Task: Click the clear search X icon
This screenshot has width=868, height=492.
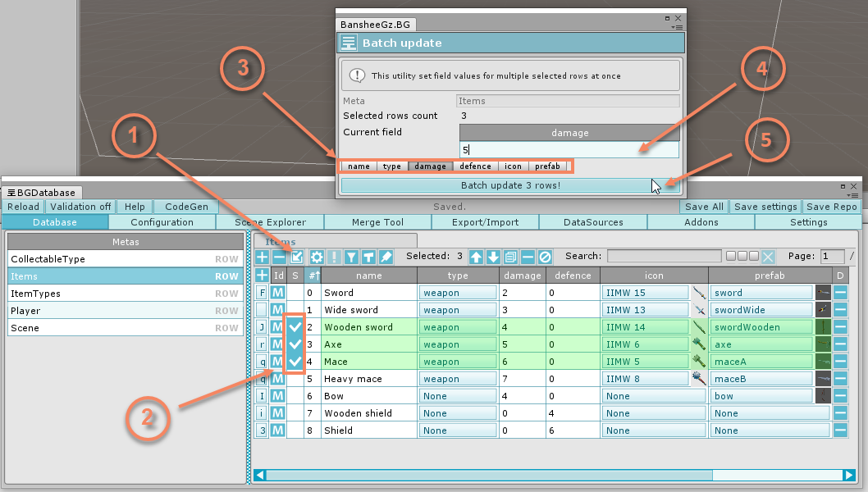Action: [x=768, y=257]
